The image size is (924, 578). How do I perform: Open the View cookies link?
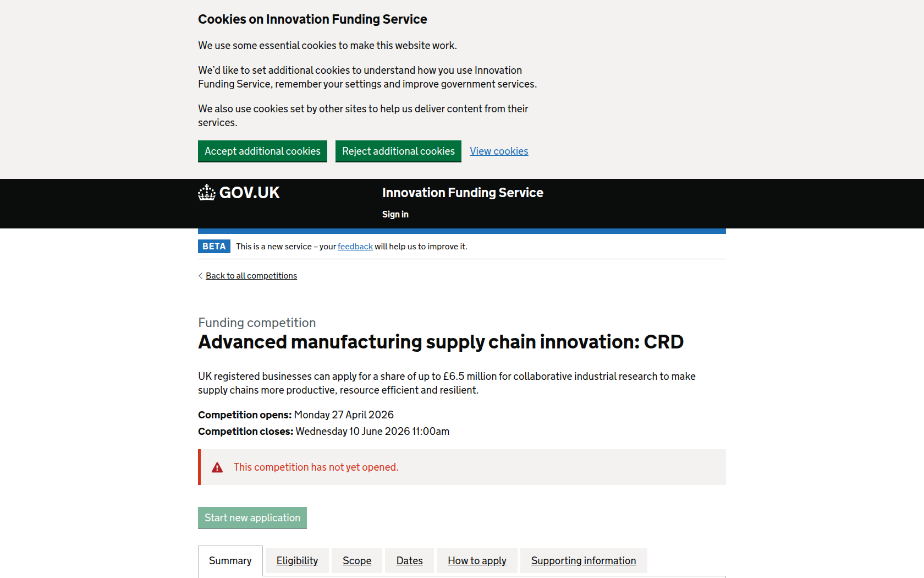[499, 151]
